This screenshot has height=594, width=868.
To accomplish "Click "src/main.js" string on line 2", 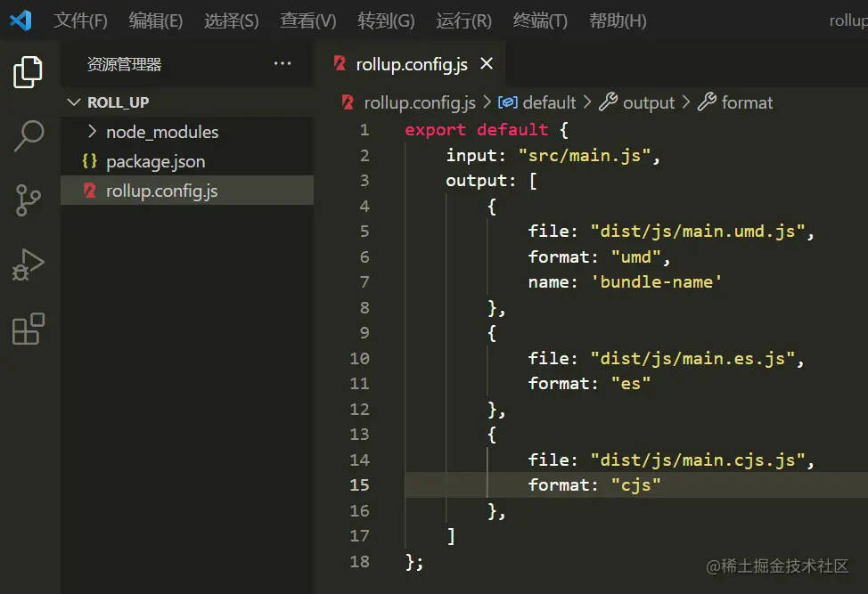I will [x=585, y=156].
